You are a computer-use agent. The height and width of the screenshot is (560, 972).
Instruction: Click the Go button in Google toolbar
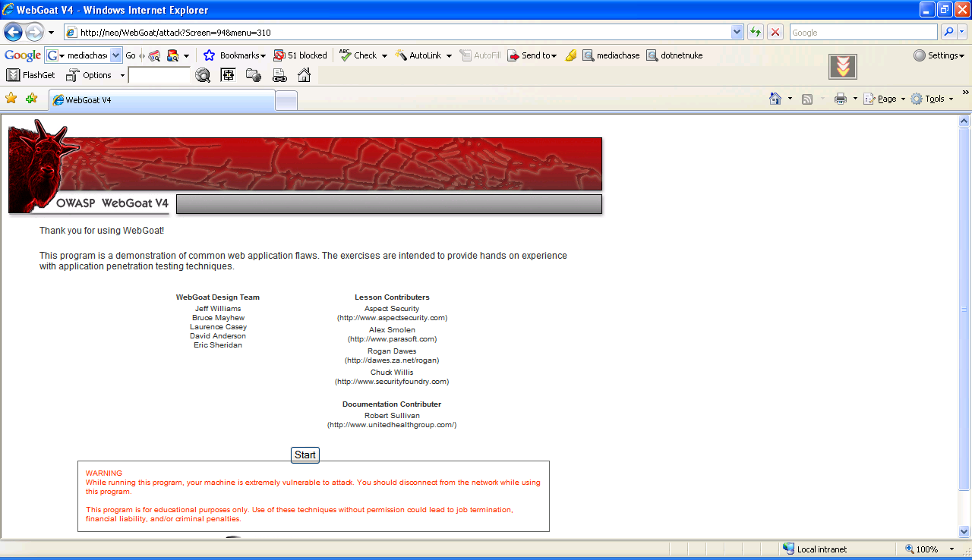131,55
